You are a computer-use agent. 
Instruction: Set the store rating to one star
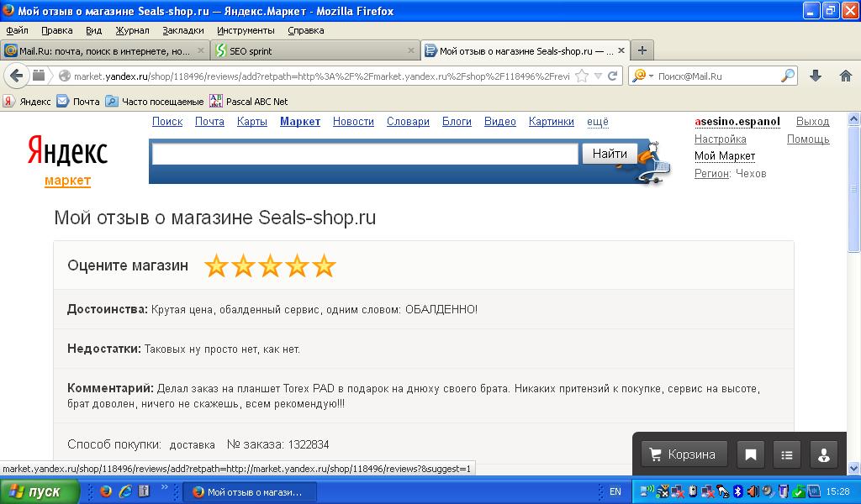(x=217, y=266)
